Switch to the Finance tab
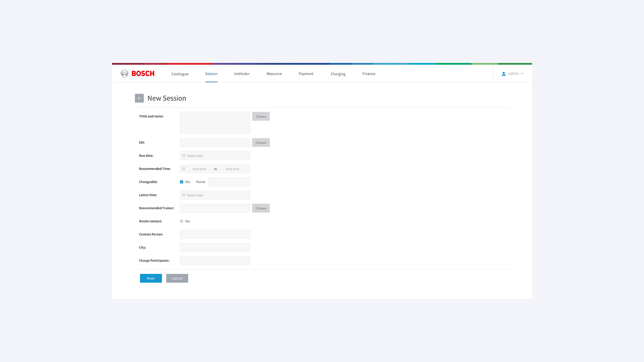 (x=369, y=74)
